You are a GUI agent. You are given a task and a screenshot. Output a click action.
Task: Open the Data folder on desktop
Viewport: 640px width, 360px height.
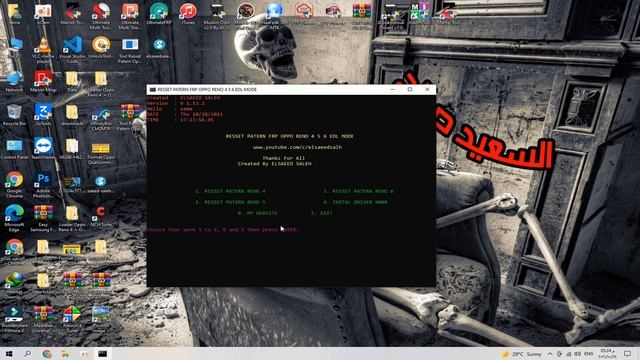[x=72, y=81]
